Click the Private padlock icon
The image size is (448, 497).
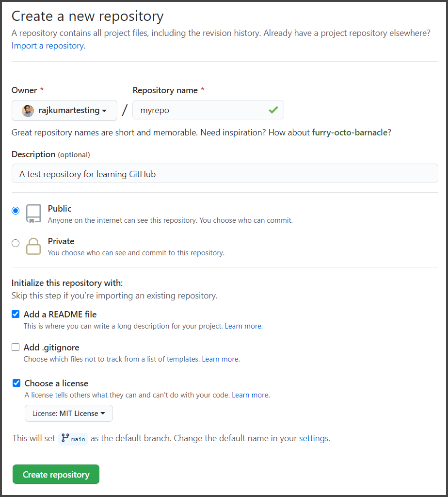(x=33, y=247)
